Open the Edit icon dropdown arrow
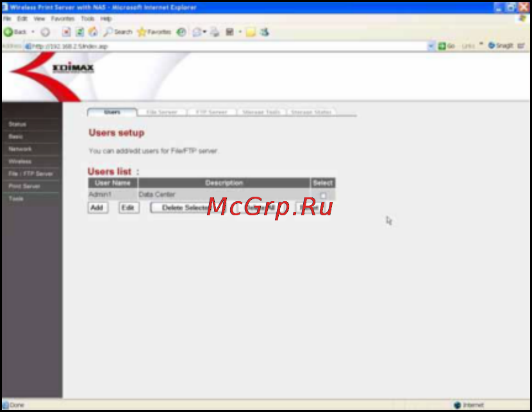Image resolution: width=532 pixels, height=412 pixels. 240,32
